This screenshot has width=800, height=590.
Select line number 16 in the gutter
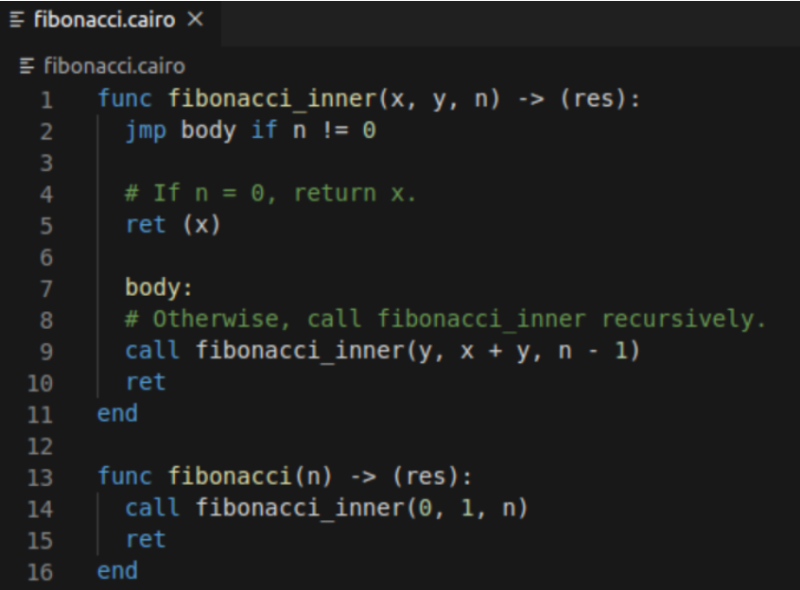[42, 571]
